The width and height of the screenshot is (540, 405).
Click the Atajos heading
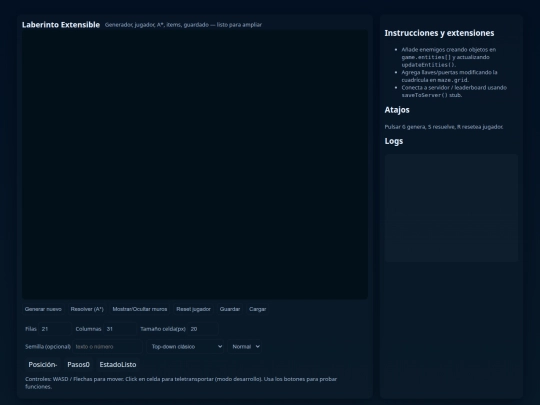[397, 110]
